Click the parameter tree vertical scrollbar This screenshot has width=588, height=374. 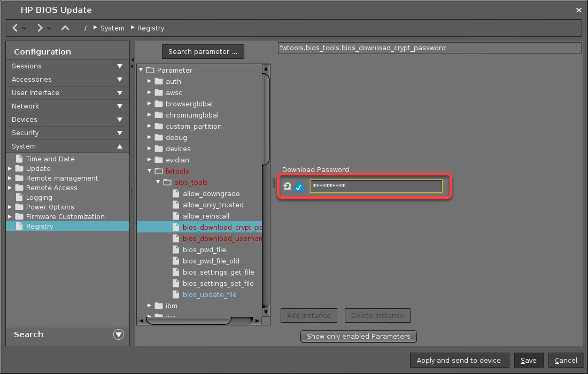coord(266,119)
